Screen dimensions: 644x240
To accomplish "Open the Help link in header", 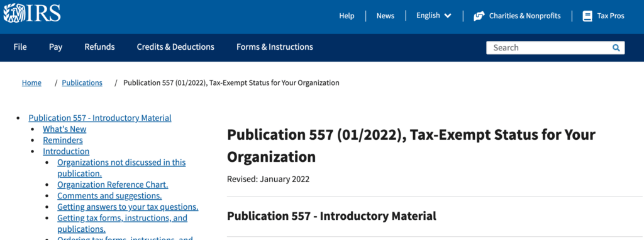I will [347, 16].
